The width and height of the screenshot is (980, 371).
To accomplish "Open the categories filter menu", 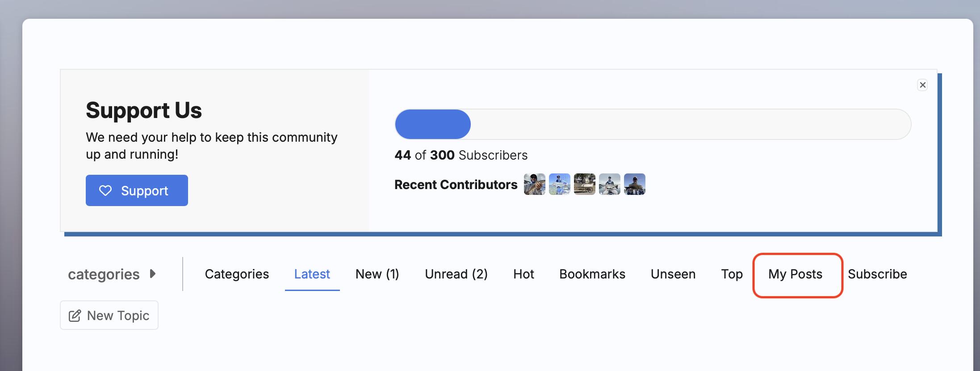I will click(104, 274).
